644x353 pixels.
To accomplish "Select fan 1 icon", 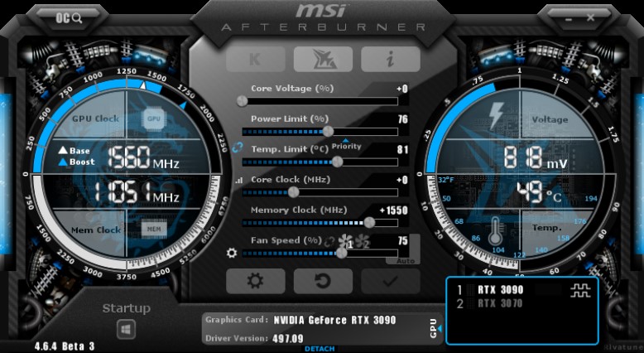I will click(345, 242).
